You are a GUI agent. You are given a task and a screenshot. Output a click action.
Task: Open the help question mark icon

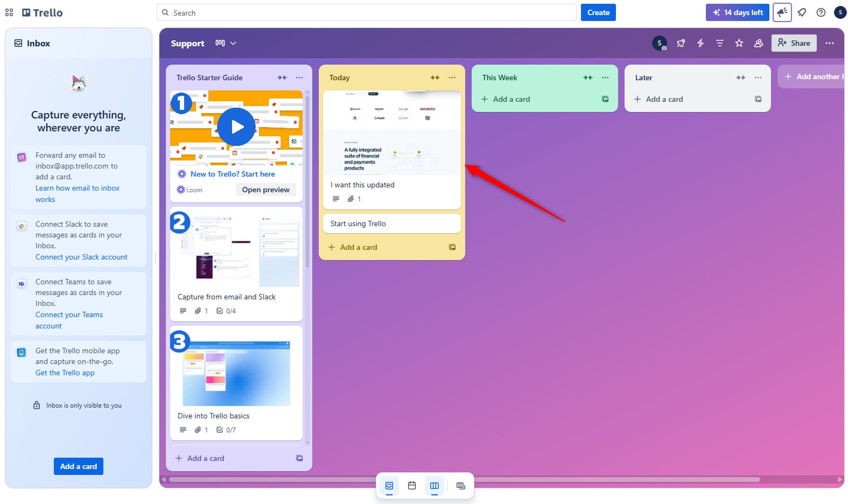[821, 12]
